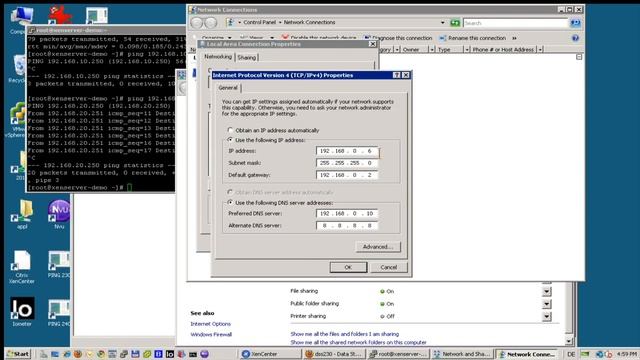
Task: Open the Computer desktop icon
Action: (x=20, y=20)
